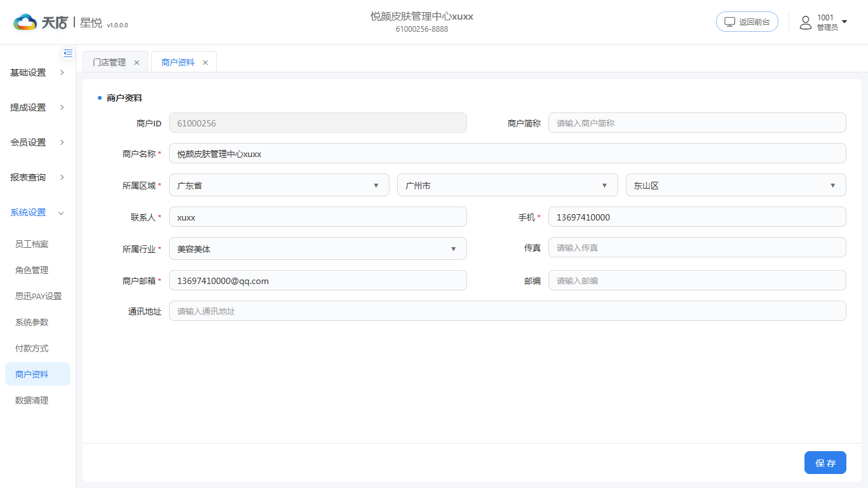
Task: Navigate to 付款方式
Action: click(37, 348)
